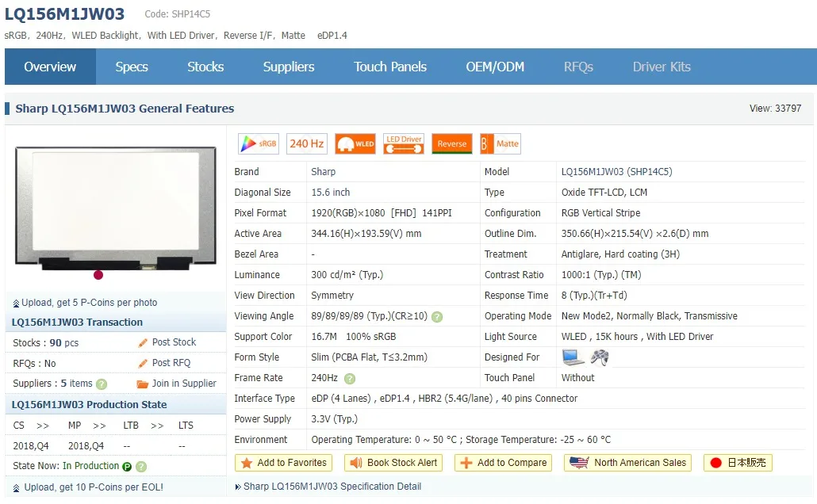Click the LED Driver badge icon
Screen dimensions: 817x504
click(404, 143)
